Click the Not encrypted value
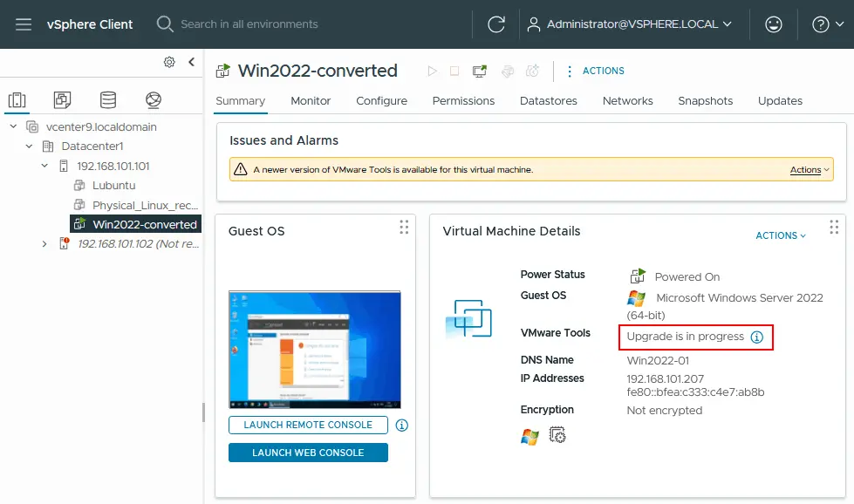 click(x=665, y=411)
